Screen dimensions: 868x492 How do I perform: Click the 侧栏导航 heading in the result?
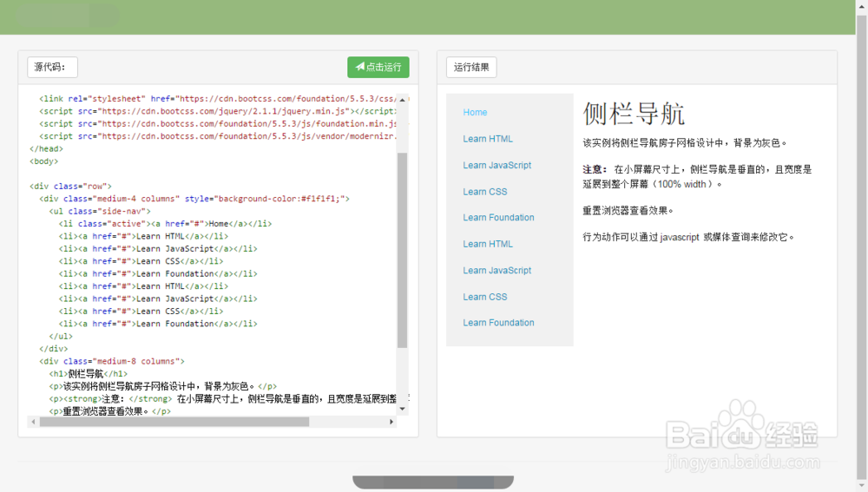click(x=634, y=114)
